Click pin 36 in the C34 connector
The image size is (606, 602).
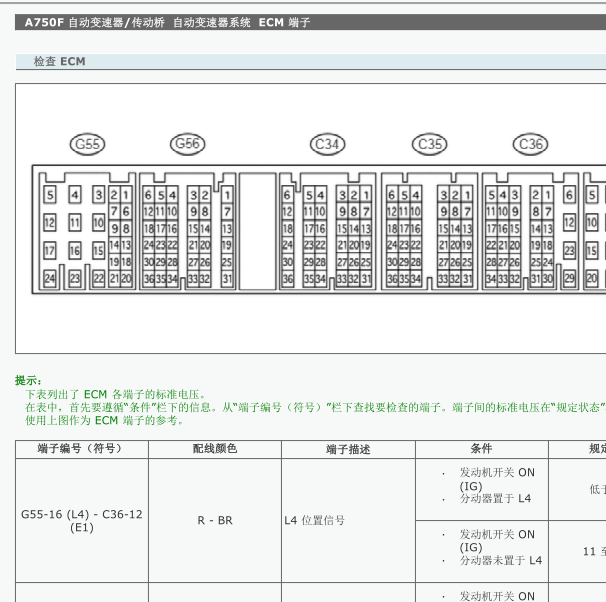(x=287, y=279)
